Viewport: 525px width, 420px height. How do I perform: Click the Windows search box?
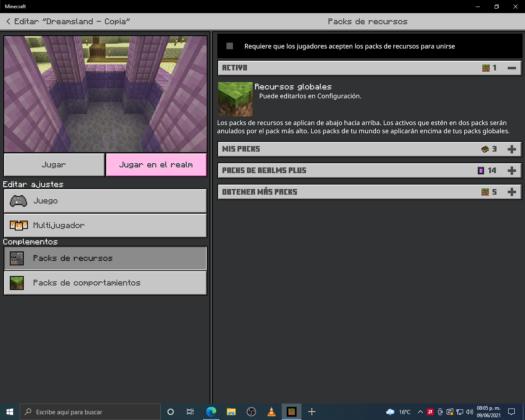90,412
